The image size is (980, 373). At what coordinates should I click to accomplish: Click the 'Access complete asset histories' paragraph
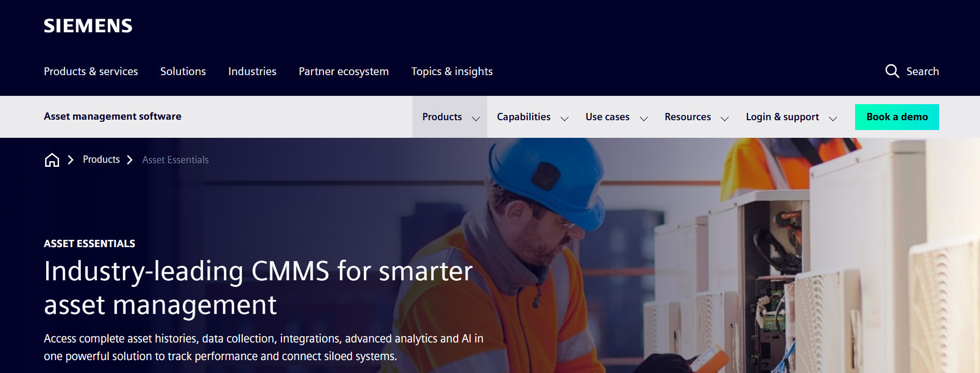[x=264, y=347]
